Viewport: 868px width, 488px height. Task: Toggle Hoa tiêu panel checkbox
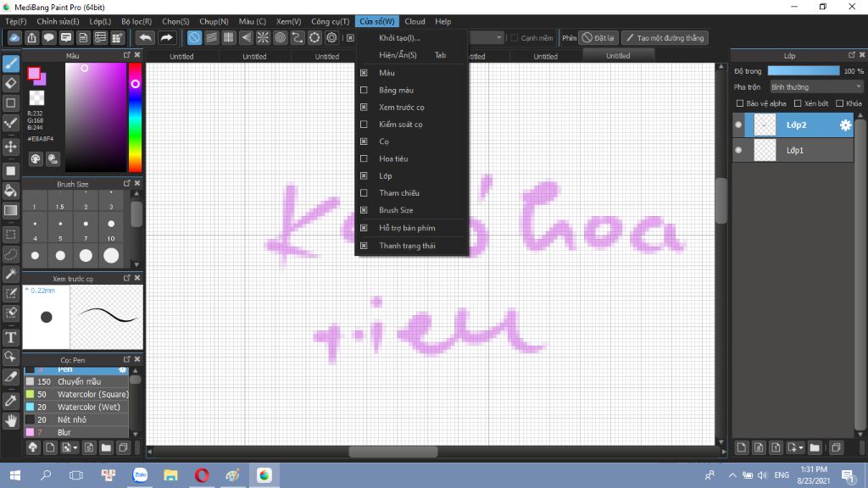click(364, 158)
